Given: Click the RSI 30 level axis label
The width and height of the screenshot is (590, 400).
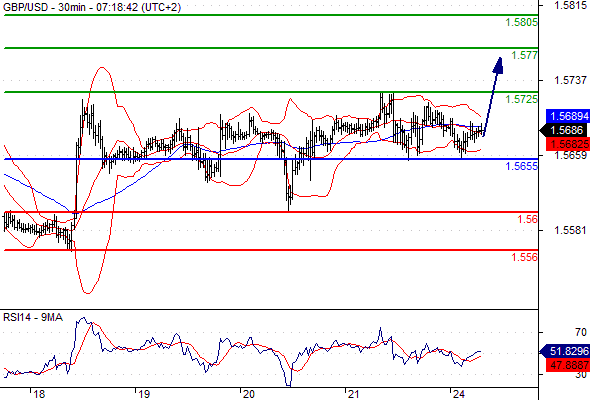Looking at the screenshot, I should coord(581,374).
